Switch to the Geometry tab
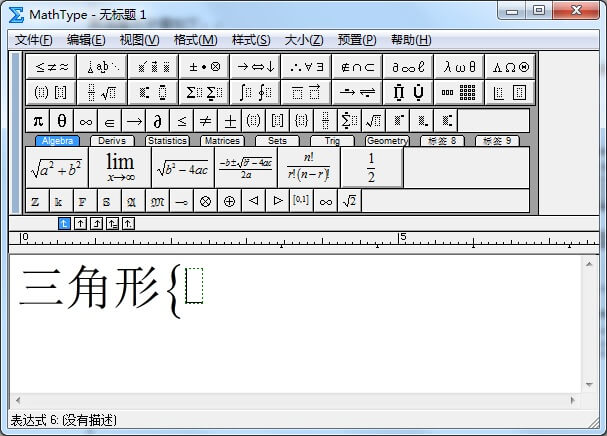The height and width of the screenshot is (436, 607). point(387,141)
